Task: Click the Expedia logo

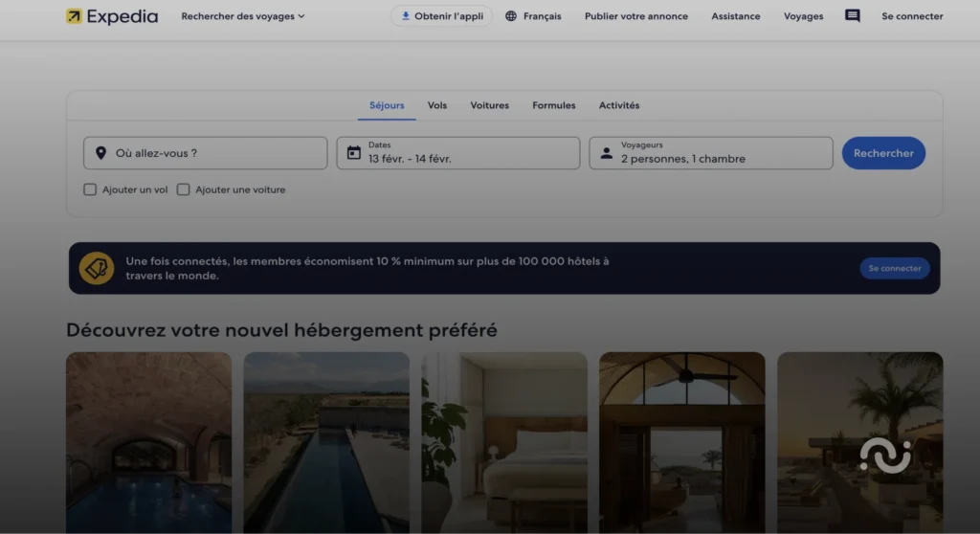Action: pyautogui.click(x=112, y=16)
